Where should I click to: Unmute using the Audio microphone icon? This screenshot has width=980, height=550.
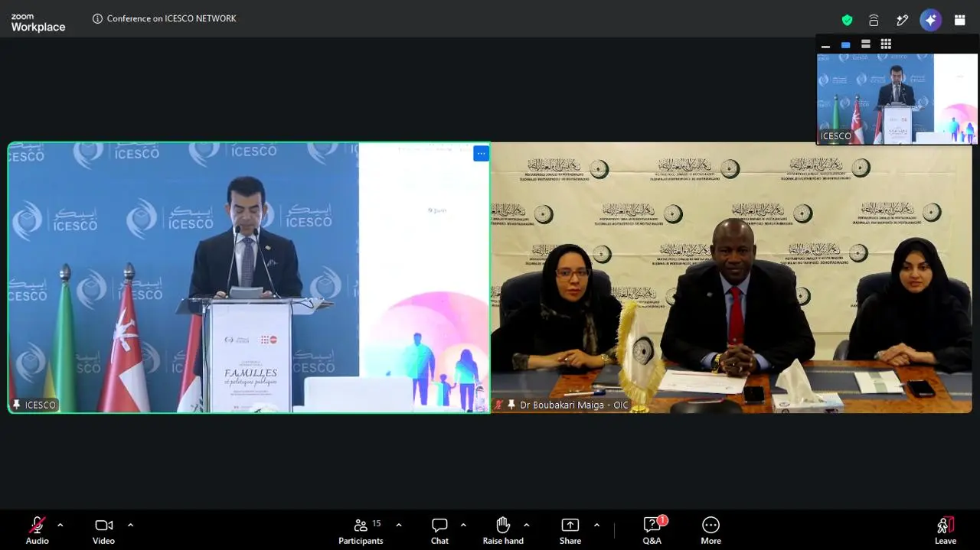(37, 525)
